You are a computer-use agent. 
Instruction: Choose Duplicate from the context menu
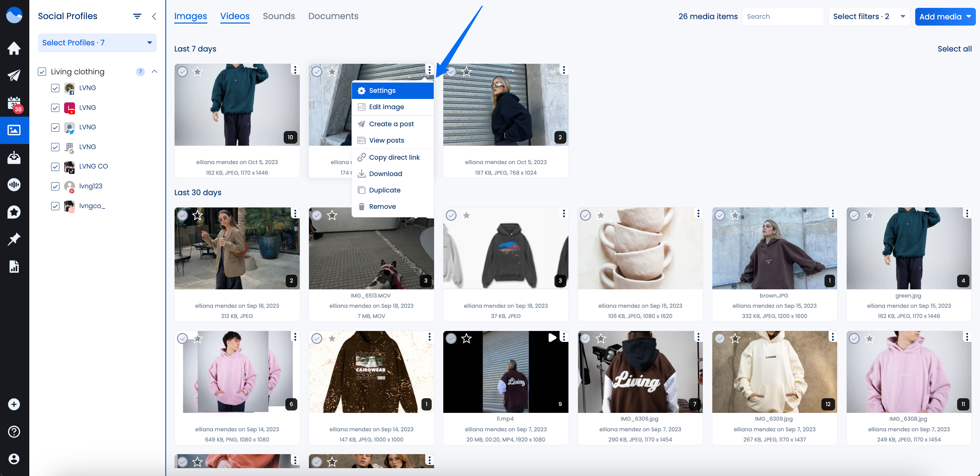coord(392,190)
